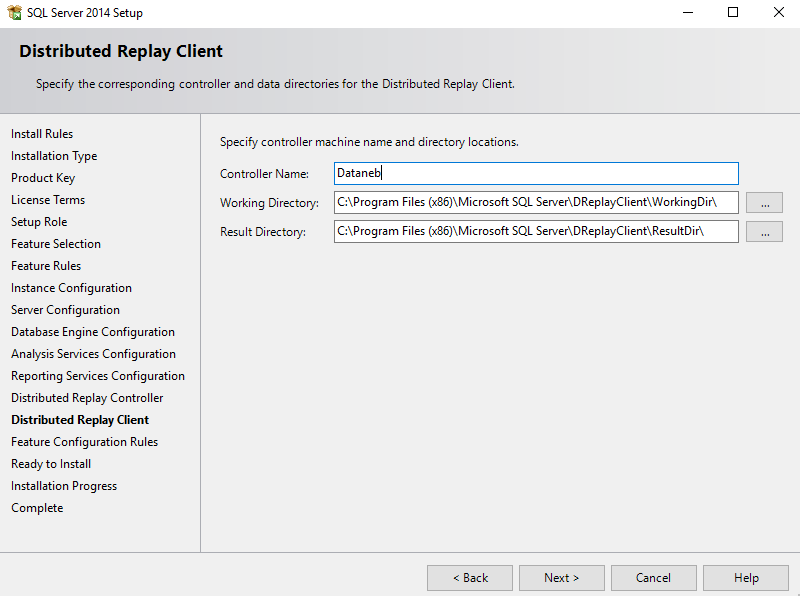Select the Reporting Services Configuration step
Screen dimensions: 800x596
tap(98, 376)
